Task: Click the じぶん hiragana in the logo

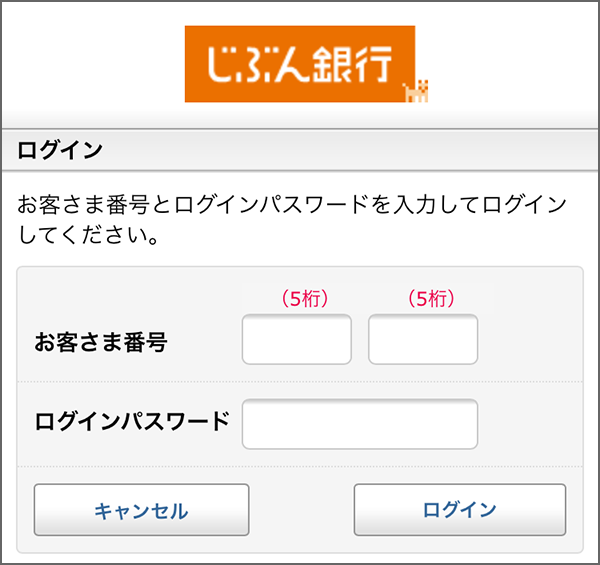Action: pos(259,64)
